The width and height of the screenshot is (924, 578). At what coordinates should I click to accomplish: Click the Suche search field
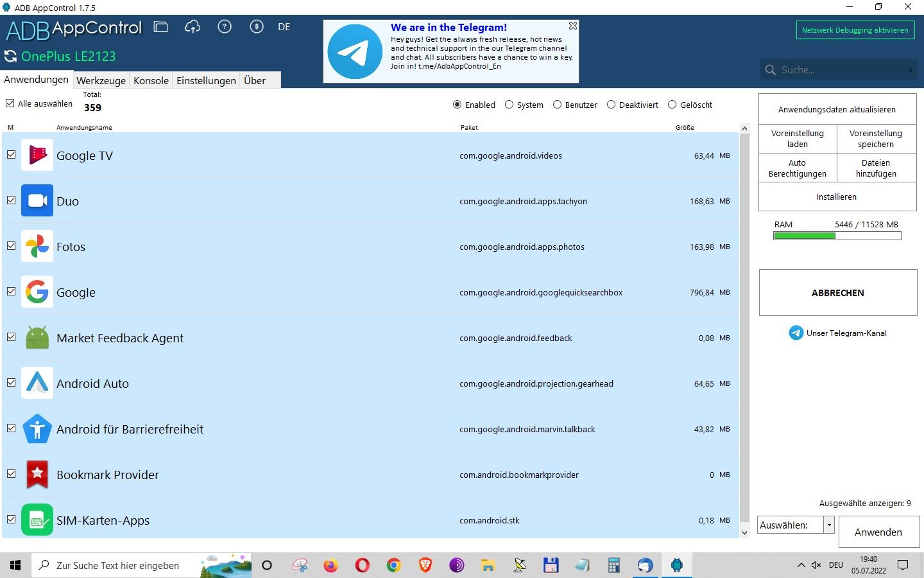(837, 69)
